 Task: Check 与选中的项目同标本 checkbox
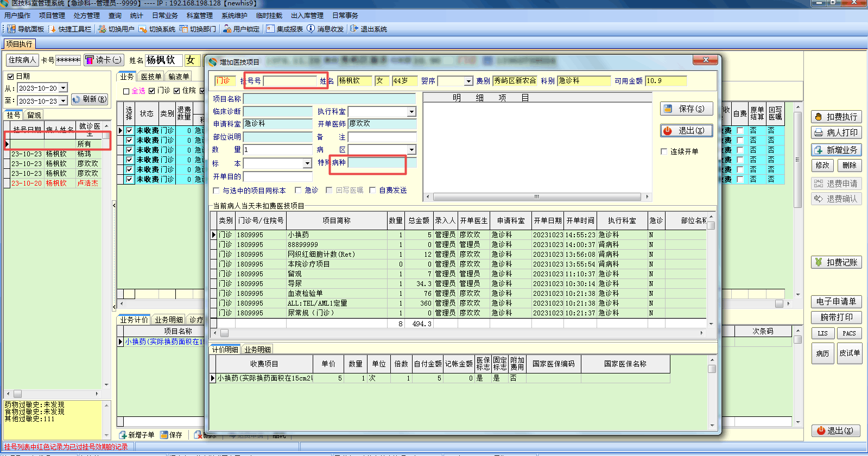tap(217, 191)
